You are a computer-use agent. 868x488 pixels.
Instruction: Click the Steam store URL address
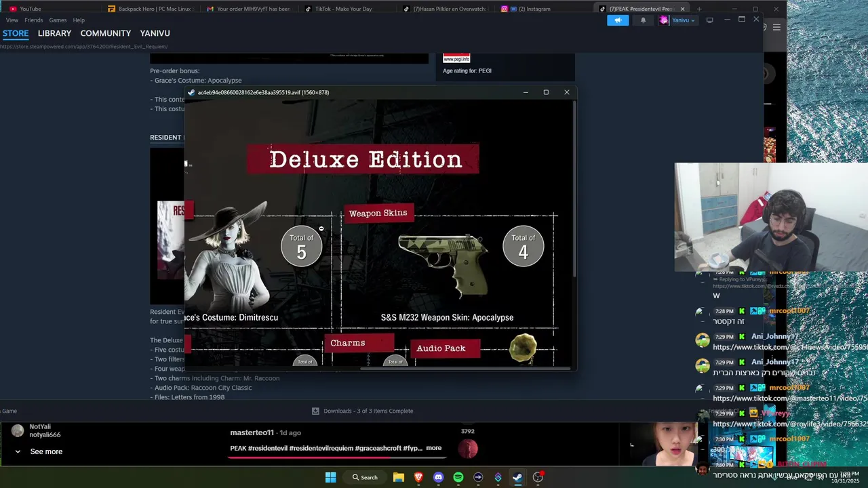(x=84, y=47)
